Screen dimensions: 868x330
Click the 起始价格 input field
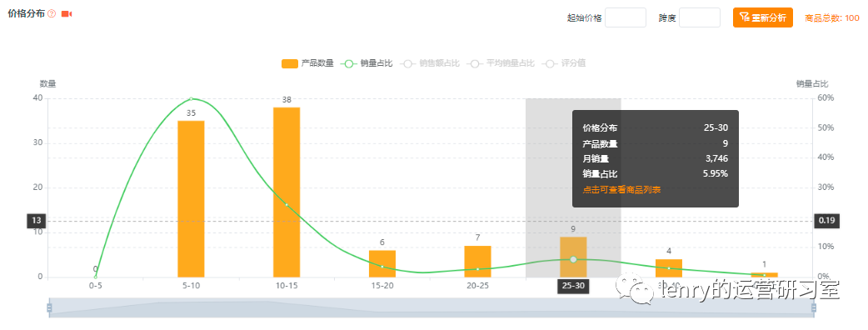coord(626,17)
